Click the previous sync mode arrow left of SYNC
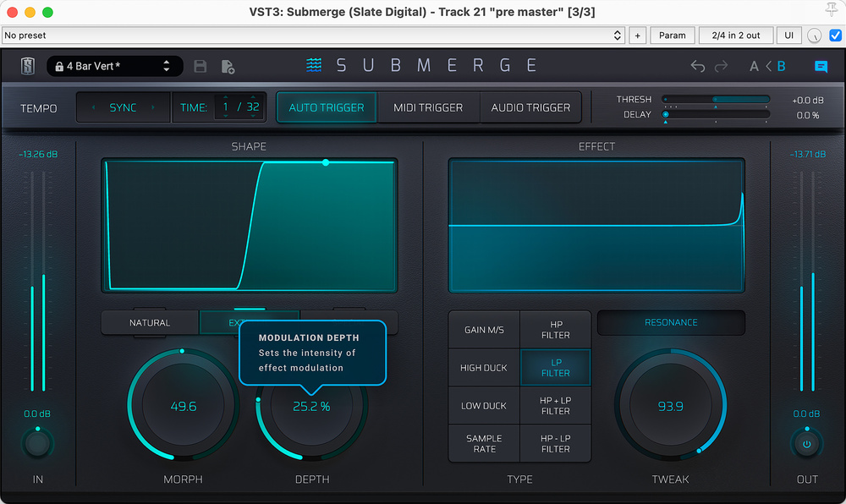The height and width of the screenshot is (504, 846). [93, 107]
